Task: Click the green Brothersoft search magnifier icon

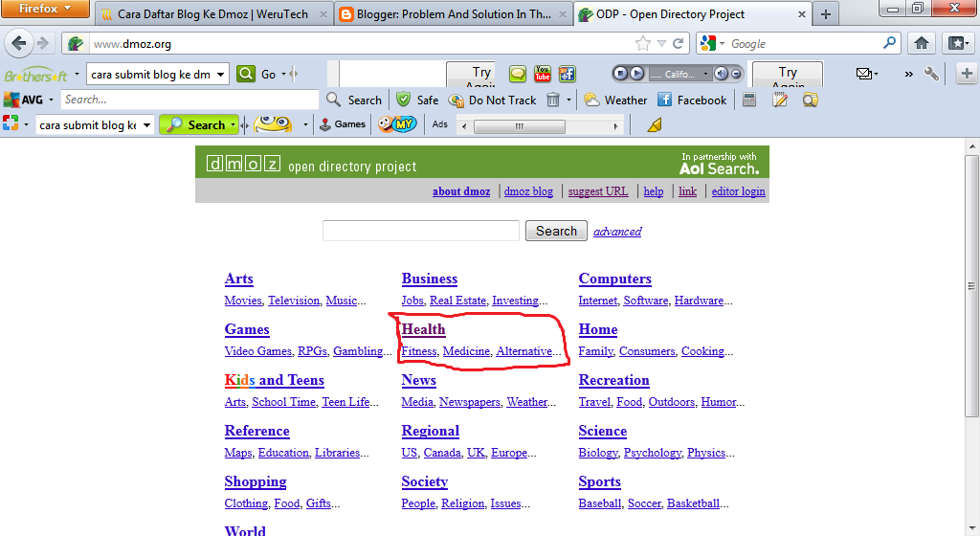Action: tap(246, 74)
